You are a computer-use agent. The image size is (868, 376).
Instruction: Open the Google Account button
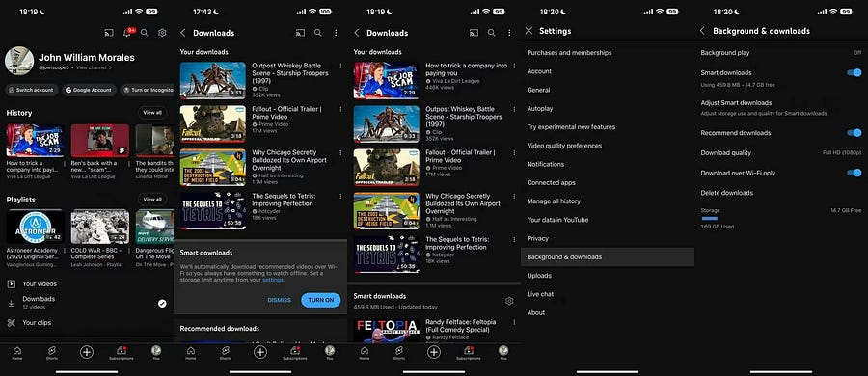click(x=88, y=90)
